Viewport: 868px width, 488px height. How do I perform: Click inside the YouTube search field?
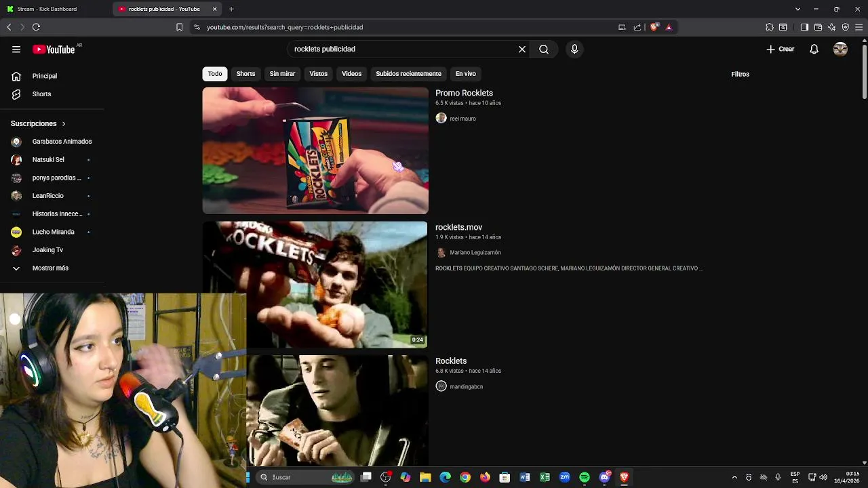pyautogui.click(x=403, y=49)
